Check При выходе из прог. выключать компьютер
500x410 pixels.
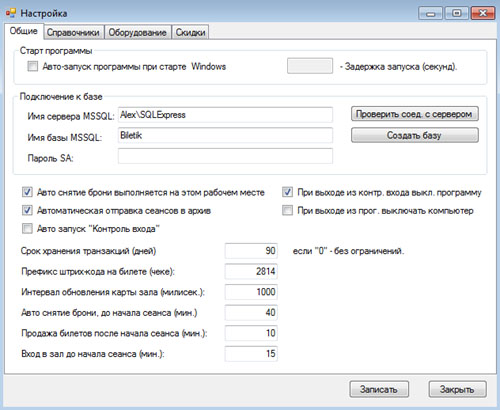click(287, 210)
